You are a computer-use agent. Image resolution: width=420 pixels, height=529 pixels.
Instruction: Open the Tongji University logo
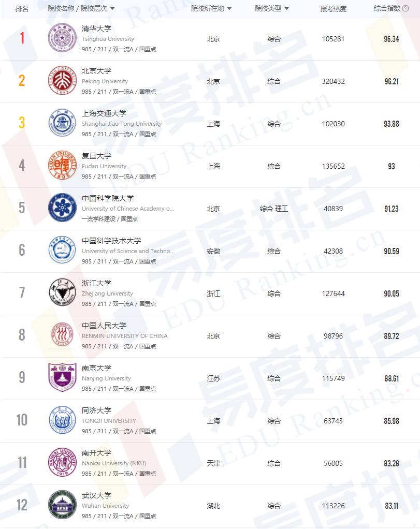click(x=62, y=420)
